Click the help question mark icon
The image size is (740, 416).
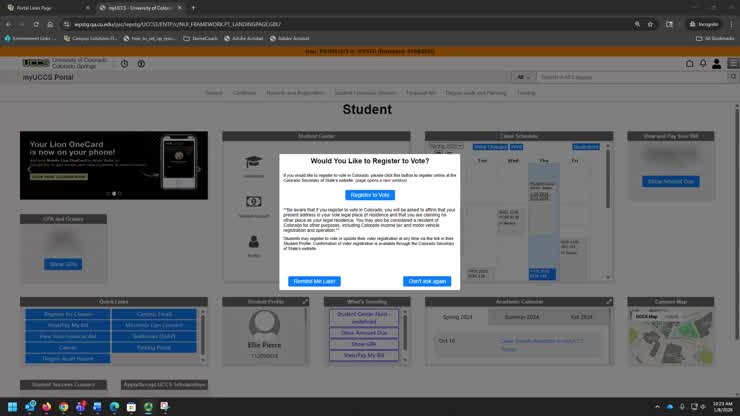(x=141, y=64)
